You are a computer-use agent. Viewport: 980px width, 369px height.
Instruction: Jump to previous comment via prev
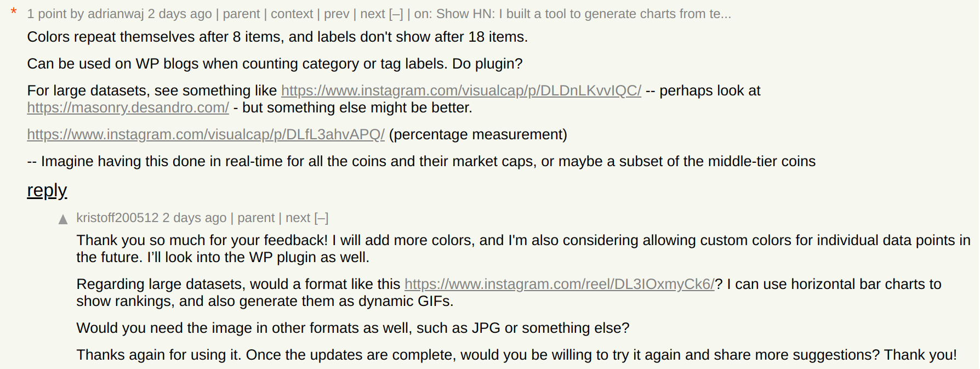click(x=337, y=14)
